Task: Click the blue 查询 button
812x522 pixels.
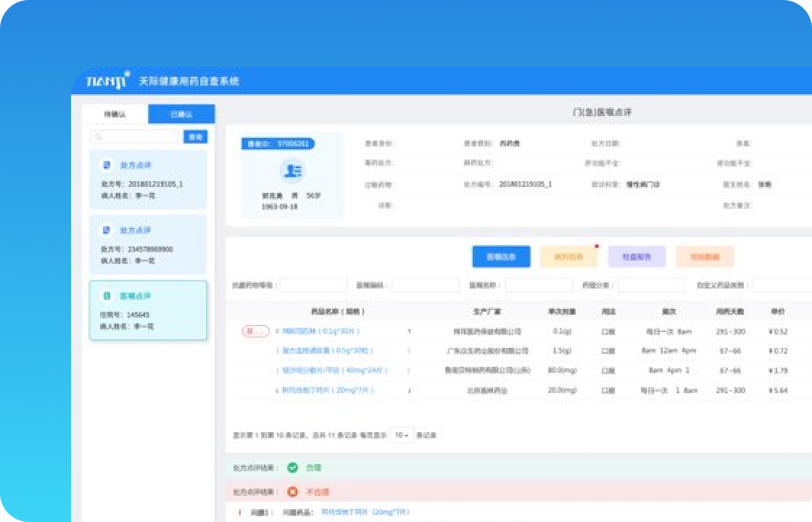Action: tap(195, 137)
